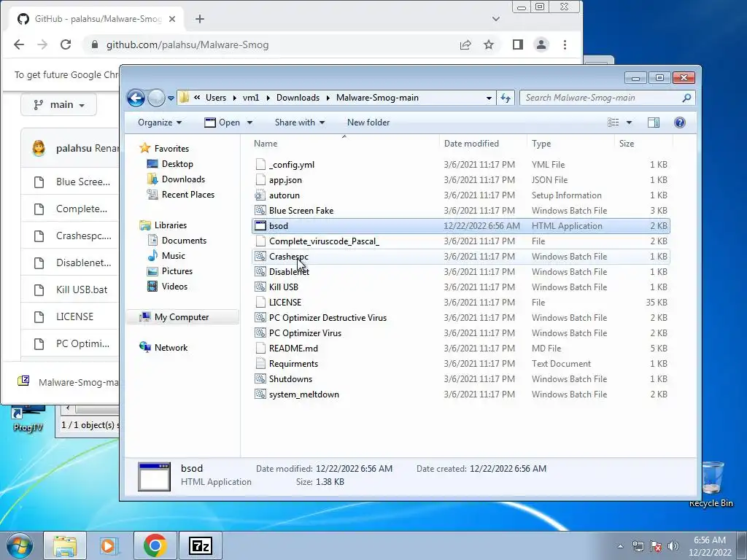
Task: Select the Blue Screen Fake batch icon
Action: click(260, 210)
